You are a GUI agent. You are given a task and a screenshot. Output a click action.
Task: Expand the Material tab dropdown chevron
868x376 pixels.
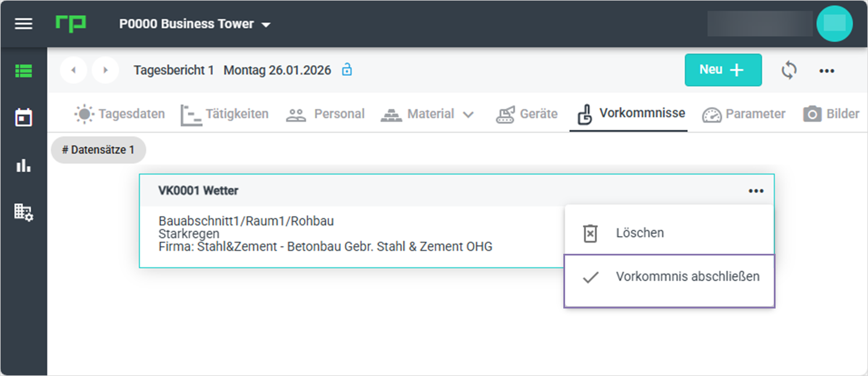[x=468, y=115]
